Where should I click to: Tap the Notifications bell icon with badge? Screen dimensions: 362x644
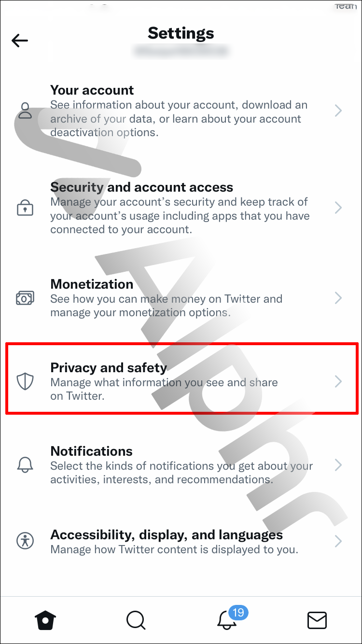(226, 623)
